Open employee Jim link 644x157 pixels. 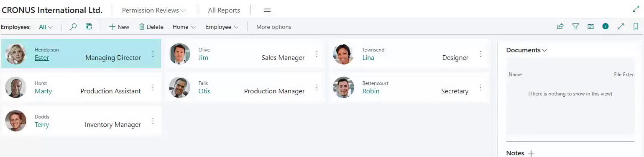203,58
